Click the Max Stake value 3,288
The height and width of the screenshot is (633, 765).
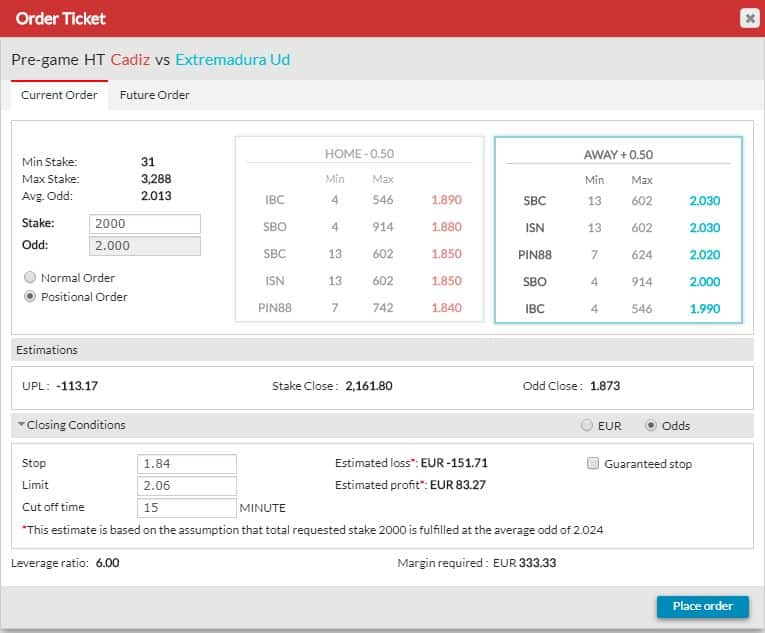156,179
